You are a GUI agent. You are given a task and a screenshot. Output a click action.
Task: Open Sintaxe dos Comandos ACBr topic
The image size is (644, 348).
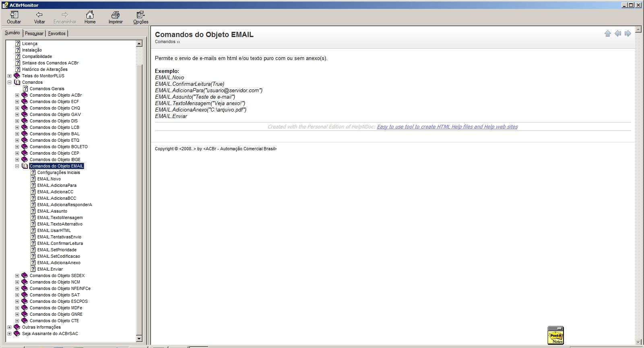50,63
